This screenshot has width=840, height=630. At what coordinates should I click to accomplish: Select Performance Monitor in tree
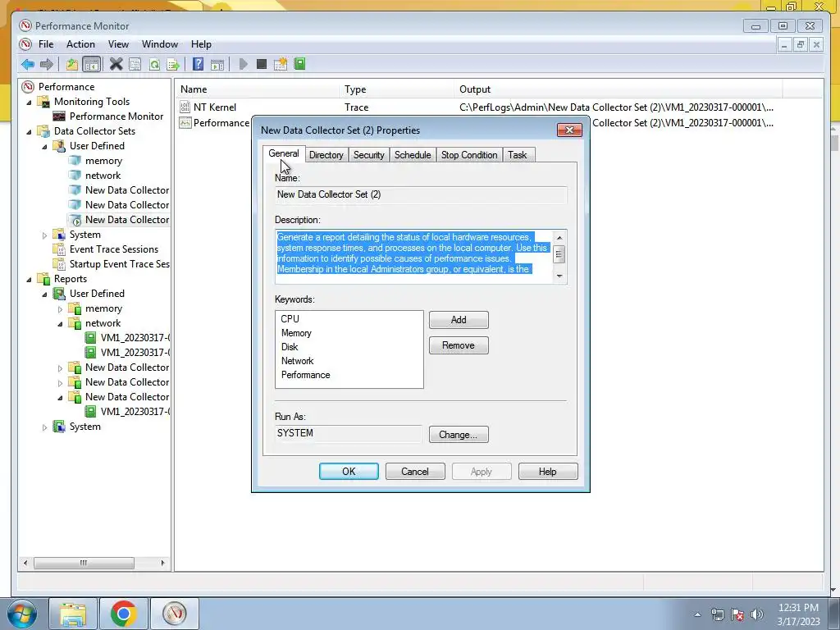pos(116,116)
